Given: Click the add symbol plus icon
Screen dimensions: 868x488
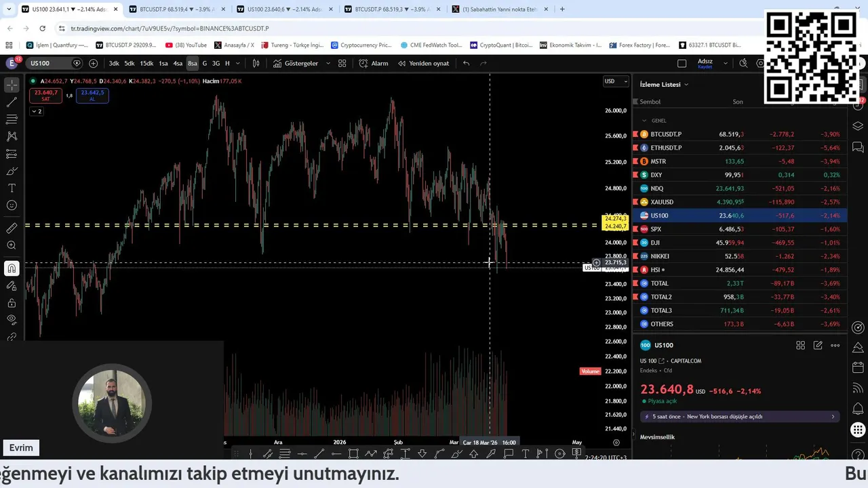Looking at the screenshot, I should point(93,63).
